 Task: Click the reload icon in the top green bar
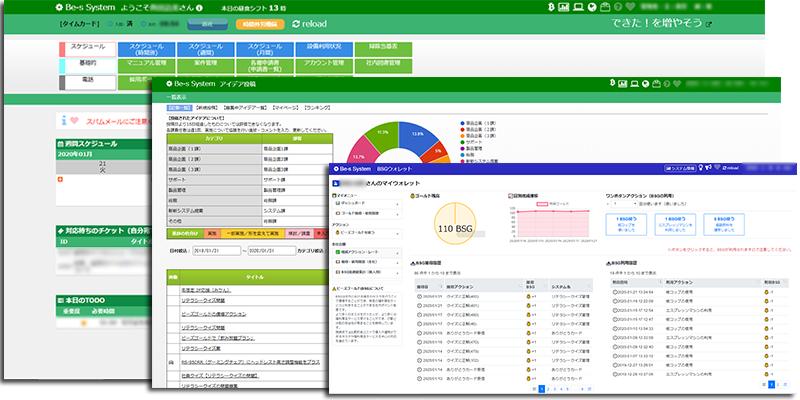point(310,21)
